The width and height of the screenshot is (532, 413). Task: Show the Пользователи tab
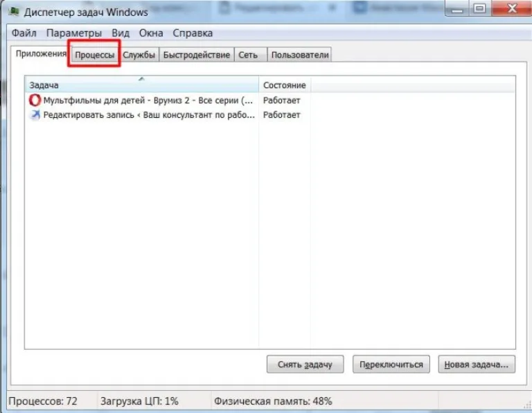point(299,55)
